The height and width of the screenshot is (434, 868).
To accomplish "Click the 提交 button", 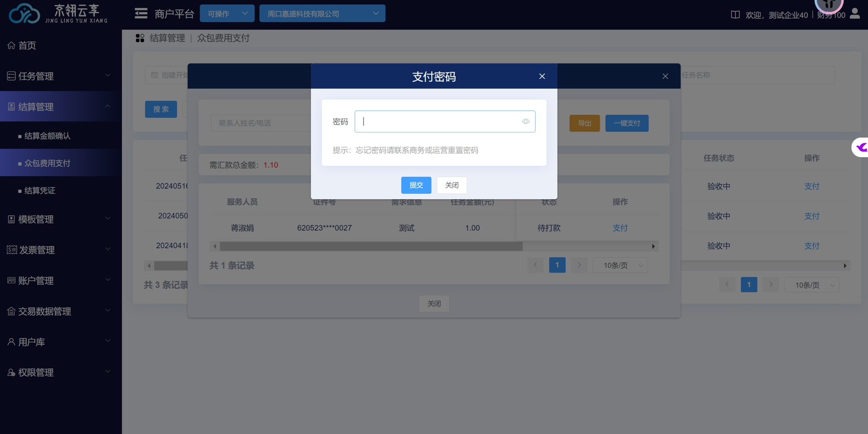I will pyautogui.click(x=416, y=185).
